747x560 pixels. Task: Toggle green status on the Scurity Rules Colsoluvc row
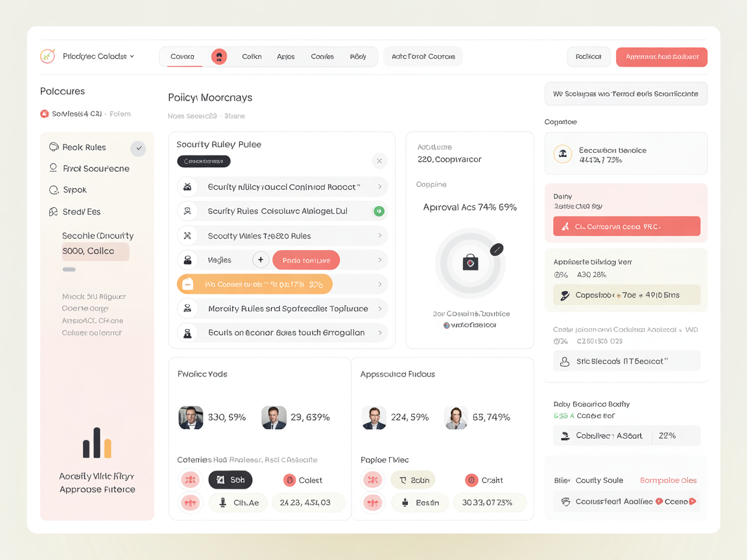tap(379, 211)
